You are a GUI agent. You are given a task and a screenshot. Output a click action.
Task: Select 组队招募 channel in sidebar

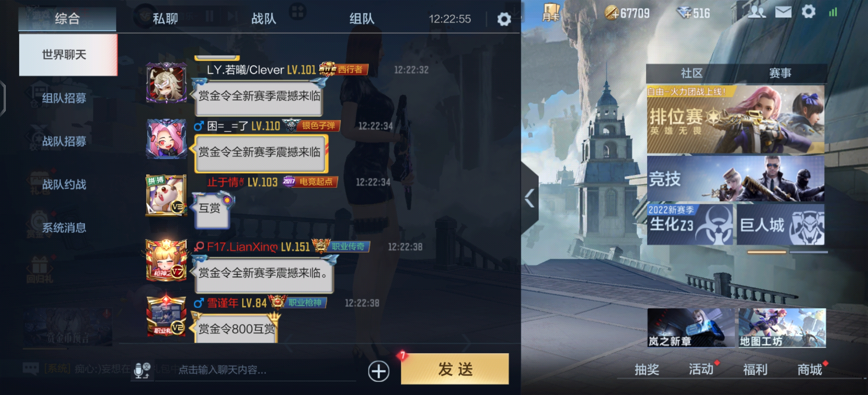(x=64, y=98)
